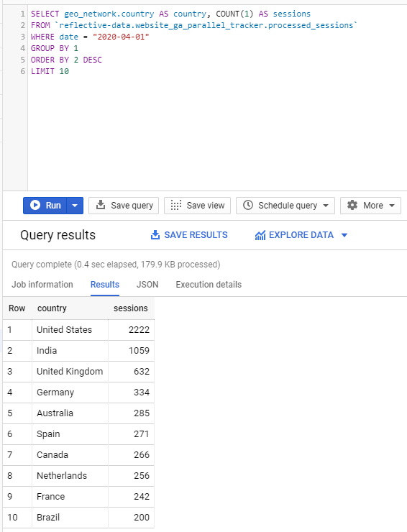Click the SAVE RESULTS link text
Screen dimensions: 407x532
click(196, 235)
